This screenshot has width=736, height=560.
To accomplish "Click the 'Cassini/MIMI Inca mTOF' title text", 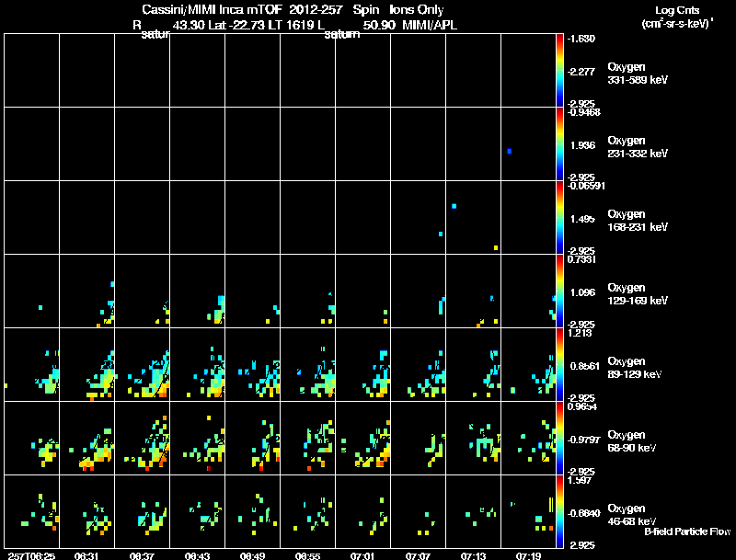I will (212, 10).
